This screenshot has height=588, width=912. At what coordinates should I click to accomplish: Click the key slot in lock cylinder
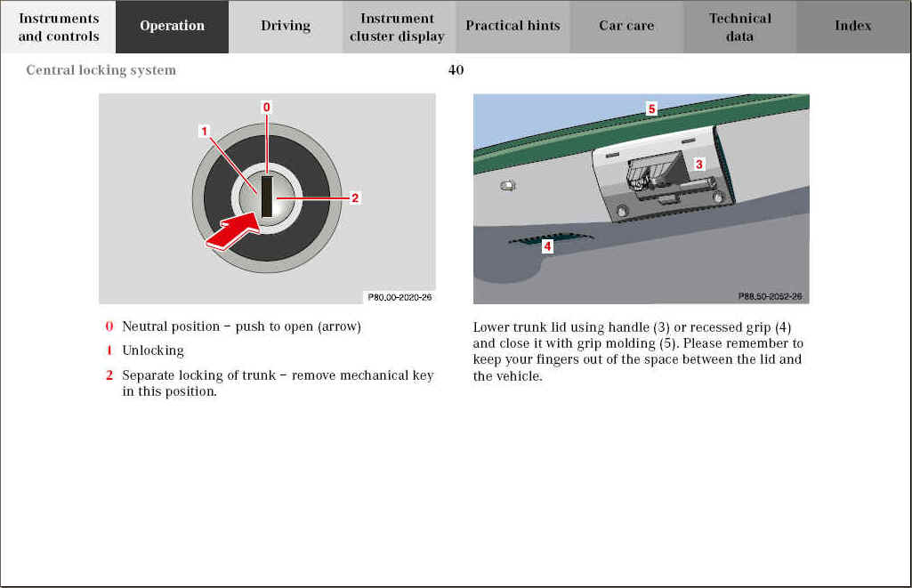[x=267, y=197]
